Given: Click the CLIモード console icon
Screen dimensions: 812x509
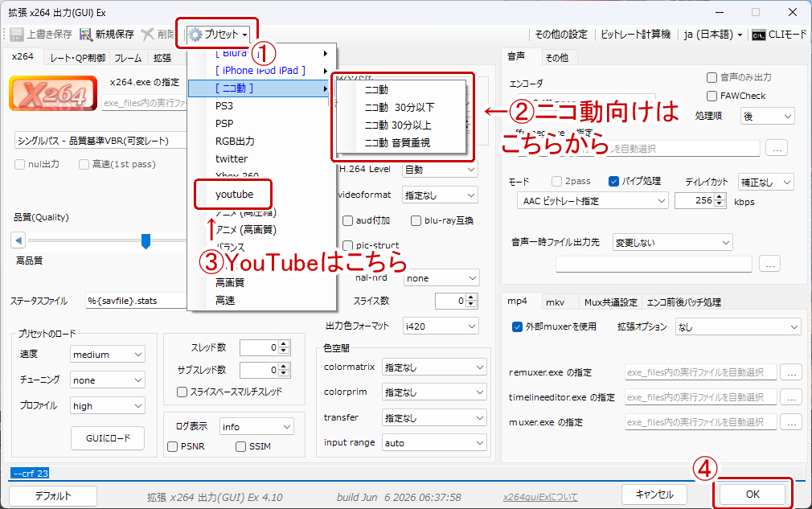Looking at the screenshot, I should click(759, 35).
